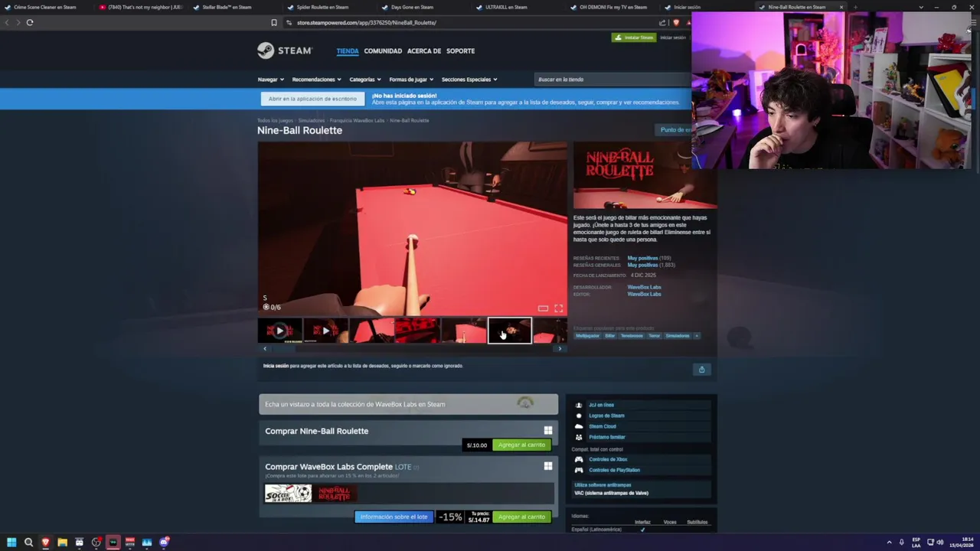Click the Steam Cloud icon
The width and height of the screenshot is (980, 551).
pos(579,426)
